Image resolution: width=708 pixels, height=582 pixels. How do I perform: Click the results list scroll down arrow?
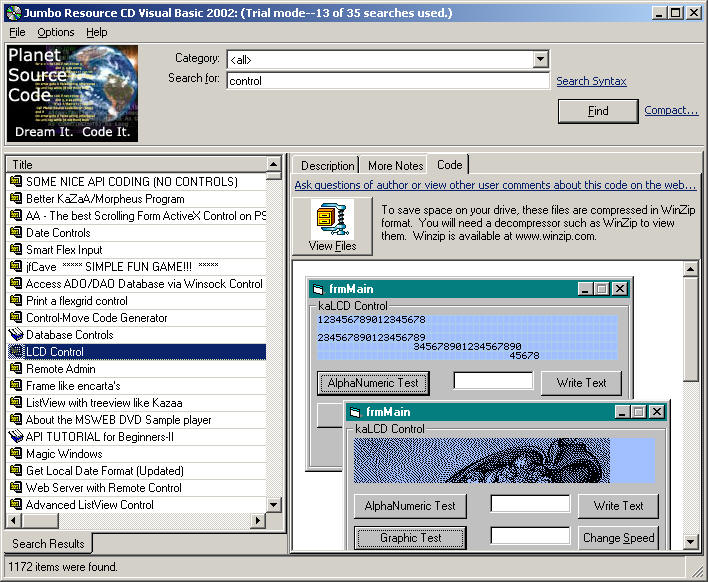pos(274,505)
